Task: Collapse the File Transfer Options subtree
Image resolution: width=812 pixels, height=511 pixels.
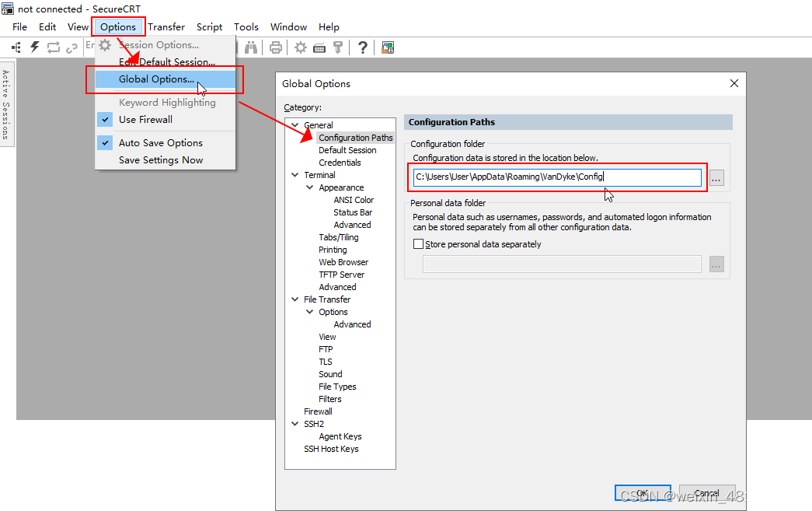Action: click(310, 311)
